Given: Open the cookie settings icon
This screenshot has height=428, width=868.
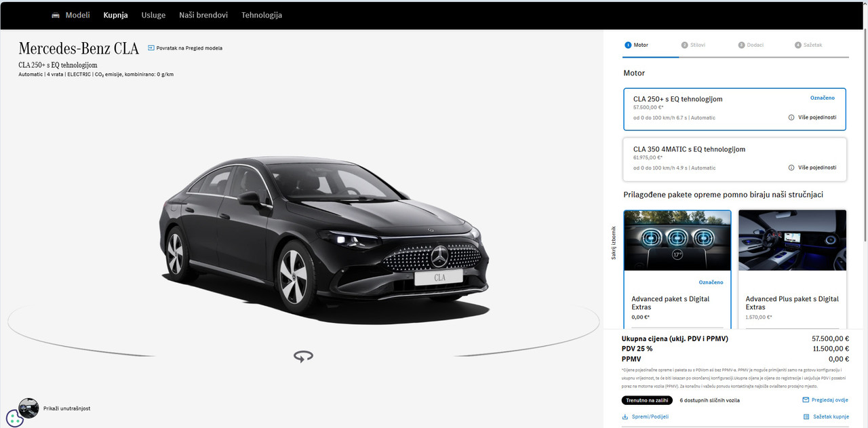Looking at the screenshot, I should (15, 419).
